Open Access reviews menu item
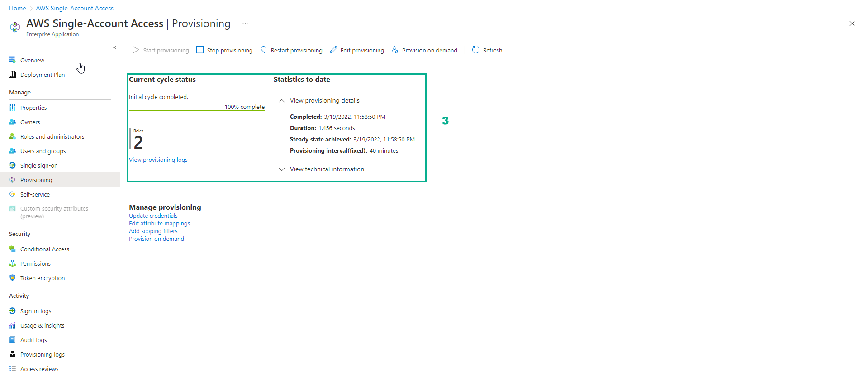The image size is (868, 385). pos(39,369)
